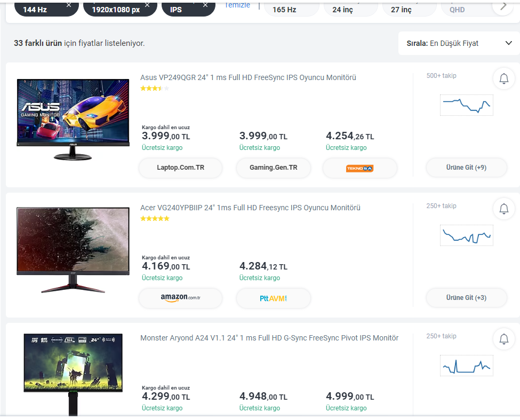Viewport: 520px width, 420px height.
Task: Set price alarm bell for Asus VP249QGR
Action: point(504,78)
